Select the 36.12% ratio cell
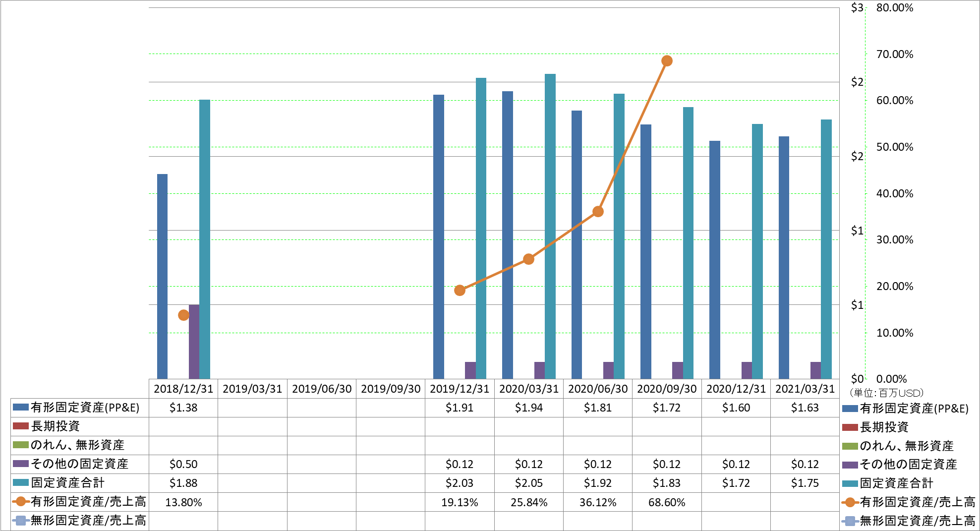 point(598,502)
